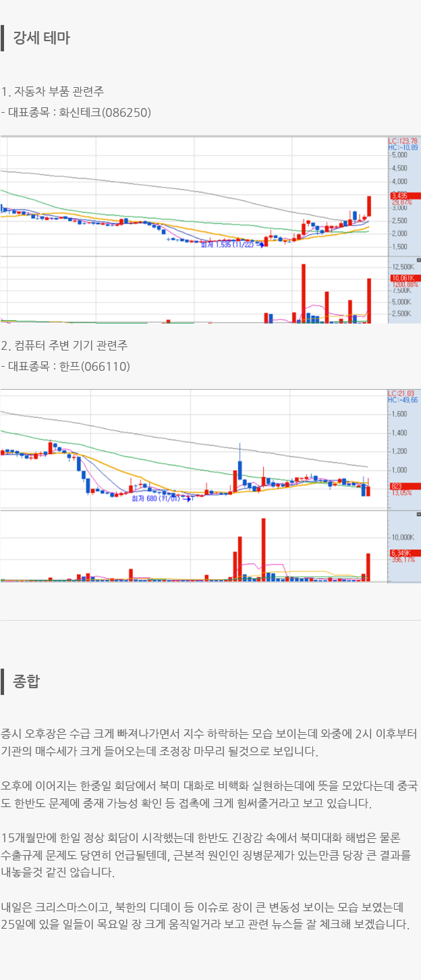The height and width of the screenshot is (980, 421).
Task: Click the 최저 1,535 (11/22) low marker
Action: click(227, 245)
